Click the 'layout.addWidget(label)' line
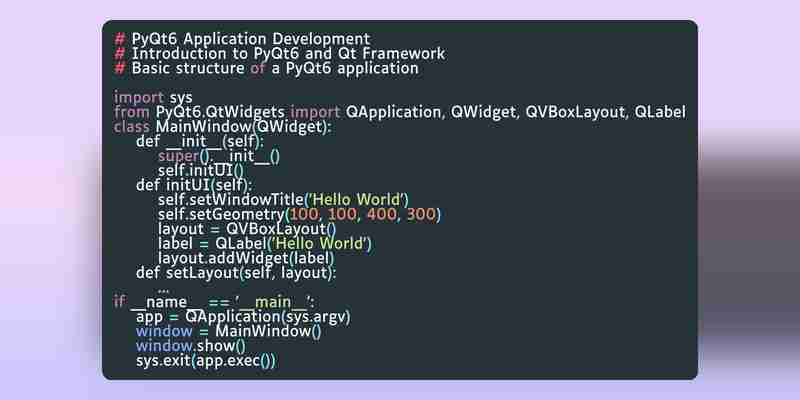This screenshot has width=800, height=400. 246,258
